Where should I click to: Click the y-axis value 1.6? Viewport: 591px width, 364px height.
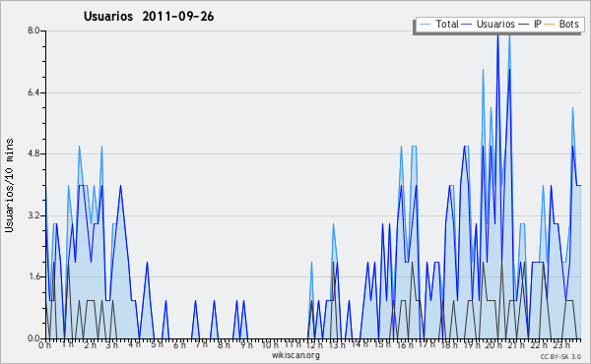[x=33, y=276]
